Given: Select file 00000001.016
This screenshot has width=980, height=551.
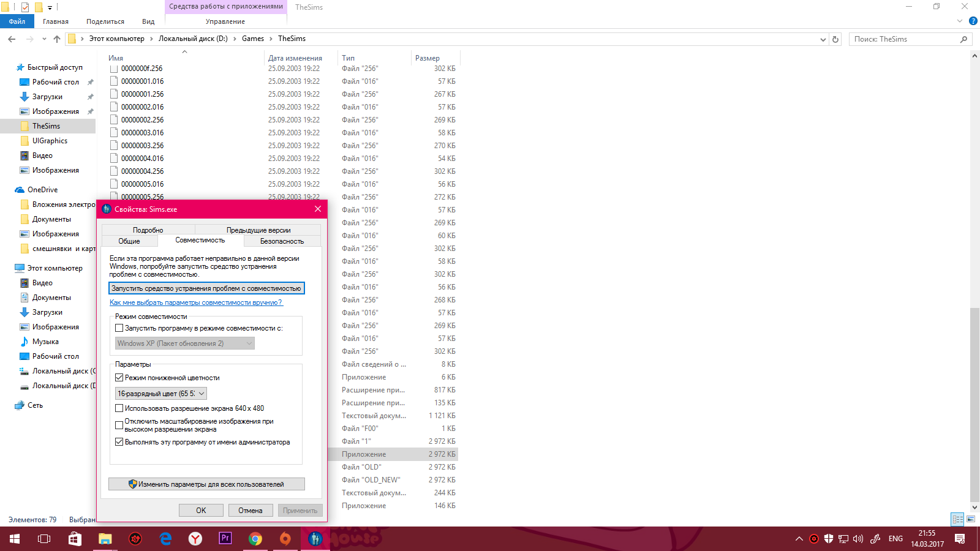Looking at the screenshot, I should coord(142,81).
